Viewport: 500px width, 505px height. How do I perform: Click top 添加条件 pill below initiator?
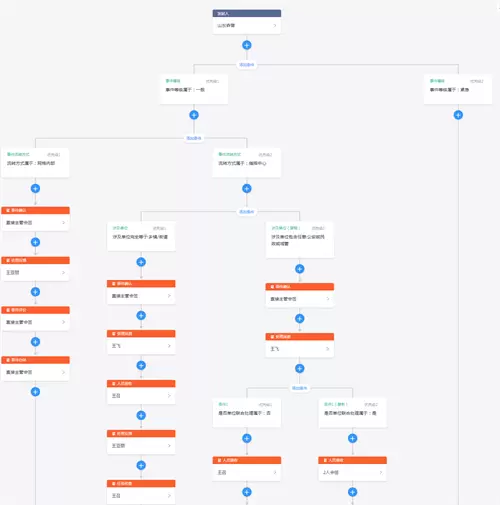(247, 65)
